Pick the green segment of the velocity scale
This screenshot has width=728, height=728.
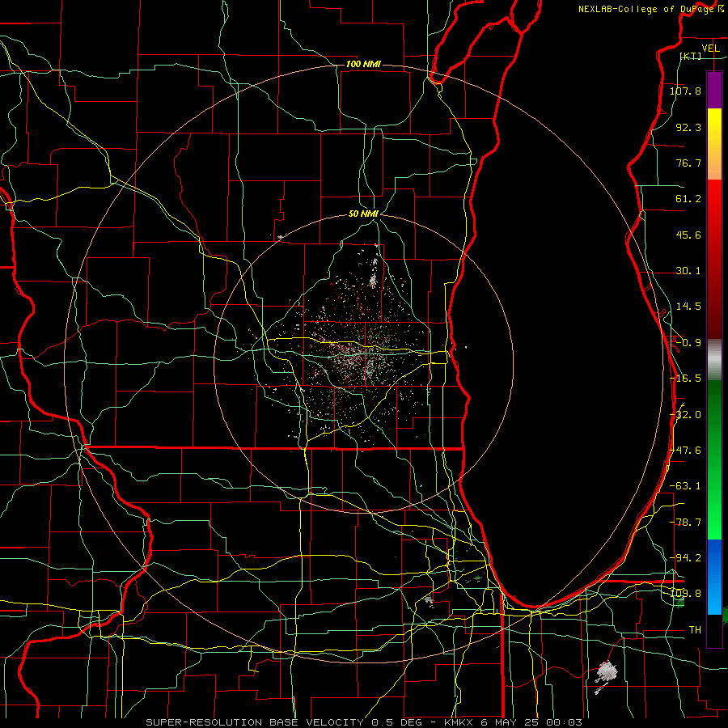click(x=714, y=459)
